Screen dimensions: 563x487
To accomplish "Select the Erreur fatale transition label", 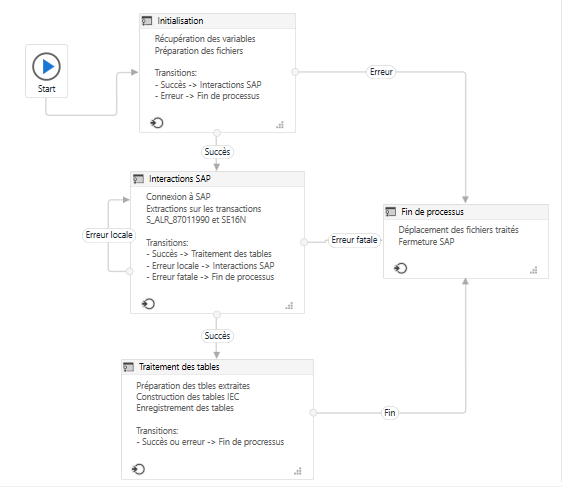I will click(x=354, y=240).
